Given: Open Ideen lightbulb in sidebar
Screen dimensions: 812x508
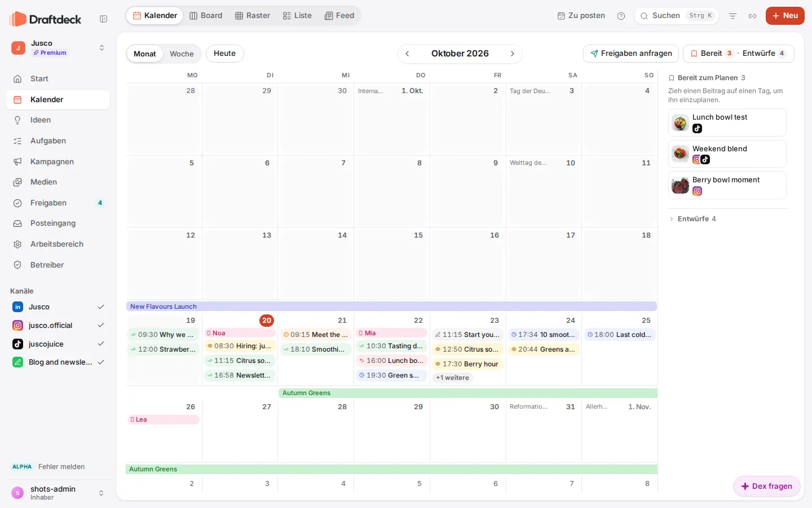Looking at the screenshot, I should click(x=18, y=120).
